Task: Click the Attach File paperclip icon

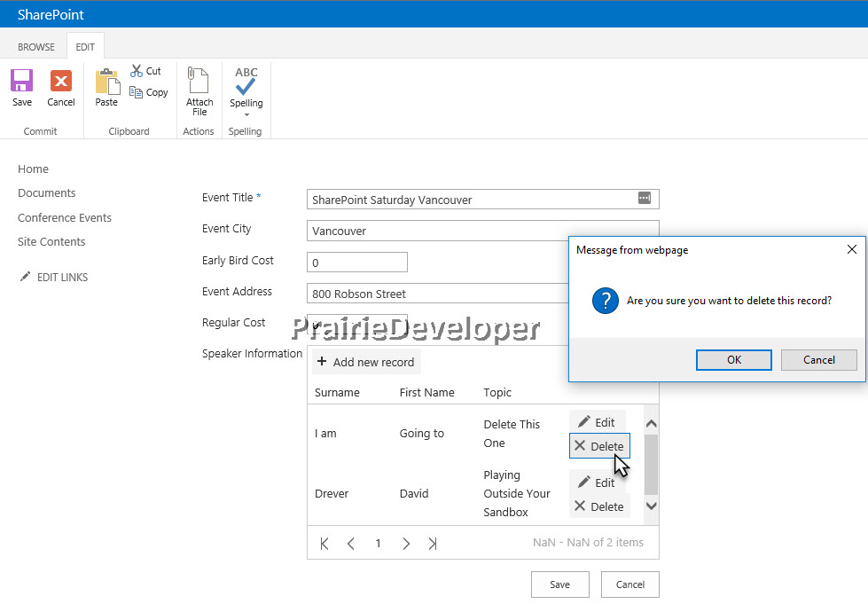Action: coord(198,81)
